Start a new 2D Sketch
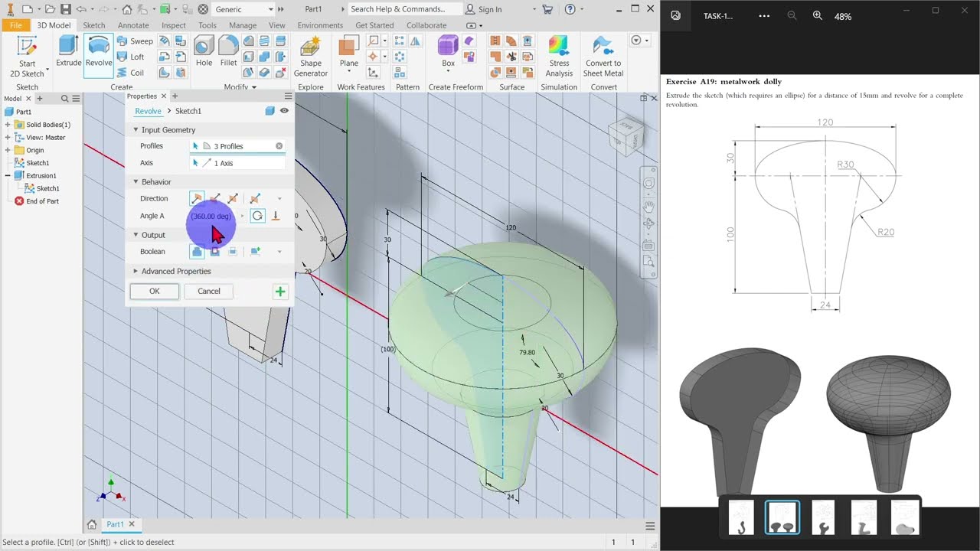980x551 pixels. tap(28, 57)
